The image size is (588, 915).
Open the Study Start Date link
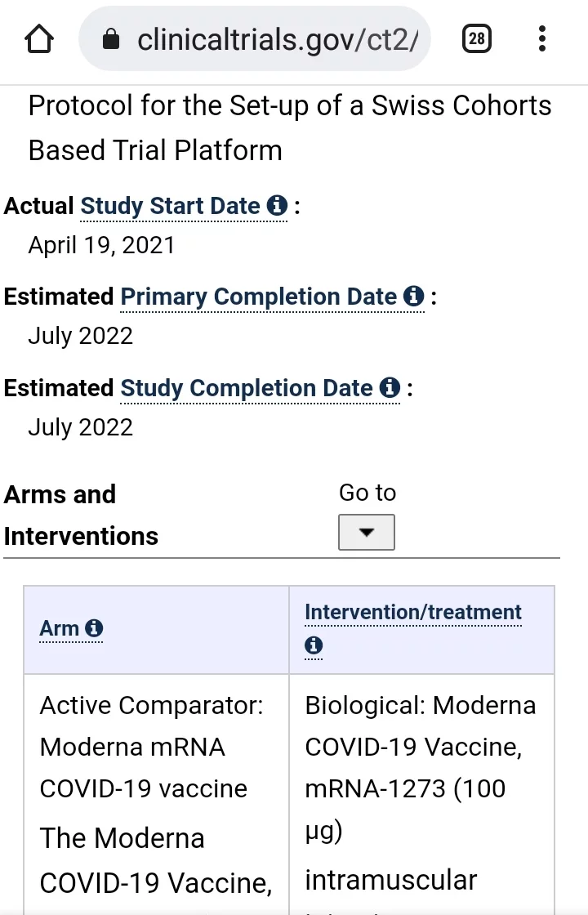170,206
